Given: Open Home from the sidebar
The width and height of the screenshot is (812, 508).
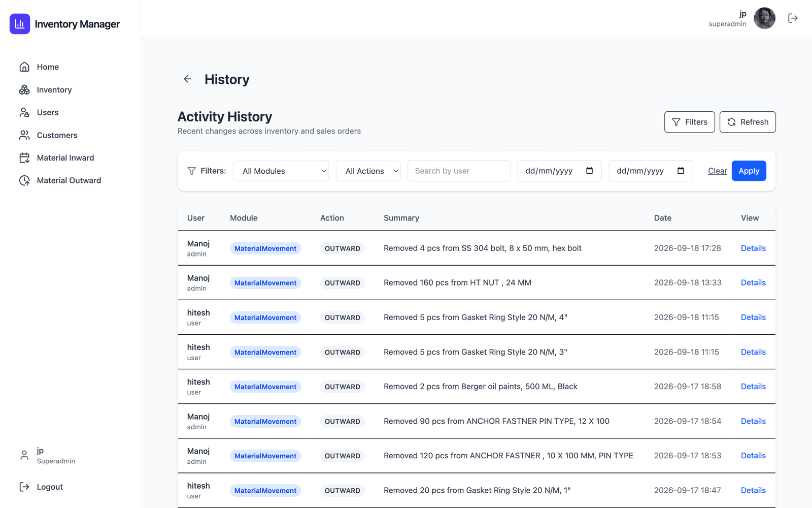Looking at the screenshot, I should click(48, 67).
